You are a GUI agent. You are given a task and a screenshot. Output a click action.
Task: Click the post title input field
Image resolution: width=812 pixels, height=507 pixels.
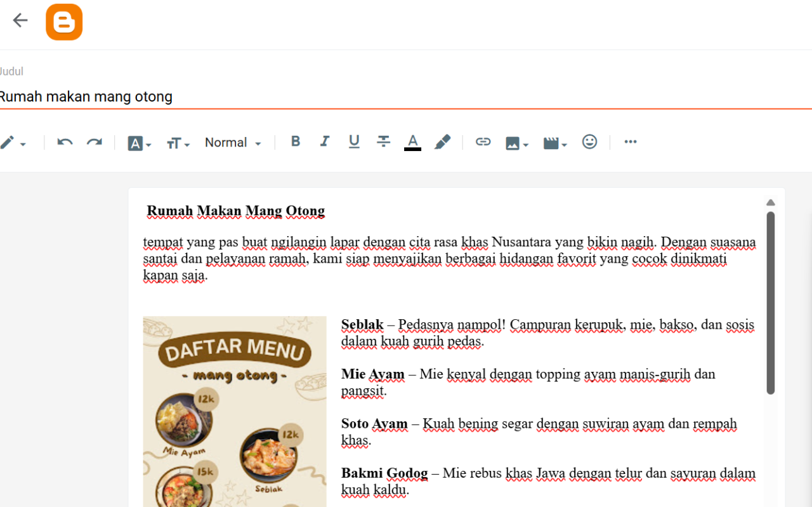pyautogui.click(x=406, y=96)
